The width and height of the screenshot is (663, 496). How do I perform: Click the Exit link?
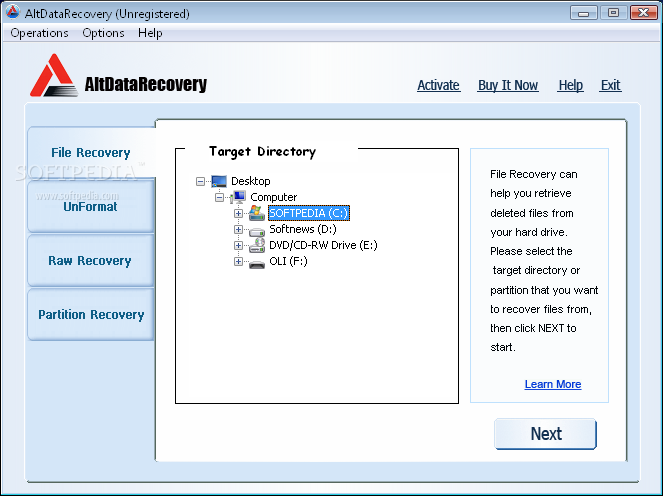(611, 85)
